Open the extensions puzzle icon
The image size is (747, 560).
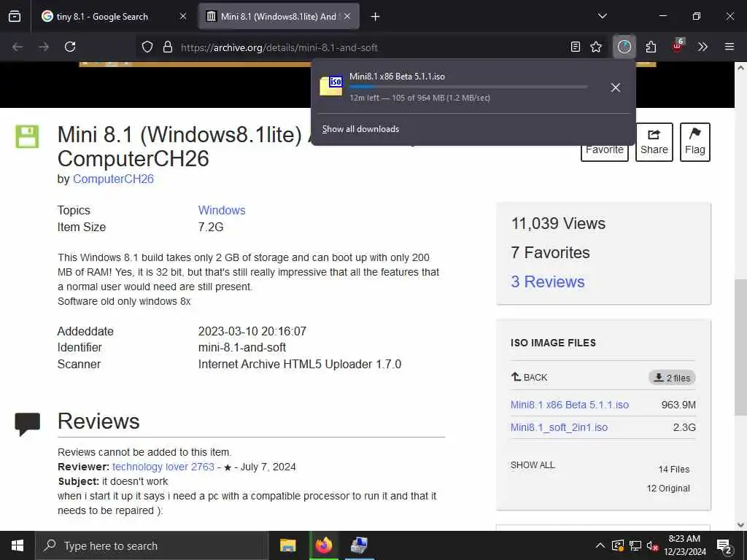coord(651,47)
